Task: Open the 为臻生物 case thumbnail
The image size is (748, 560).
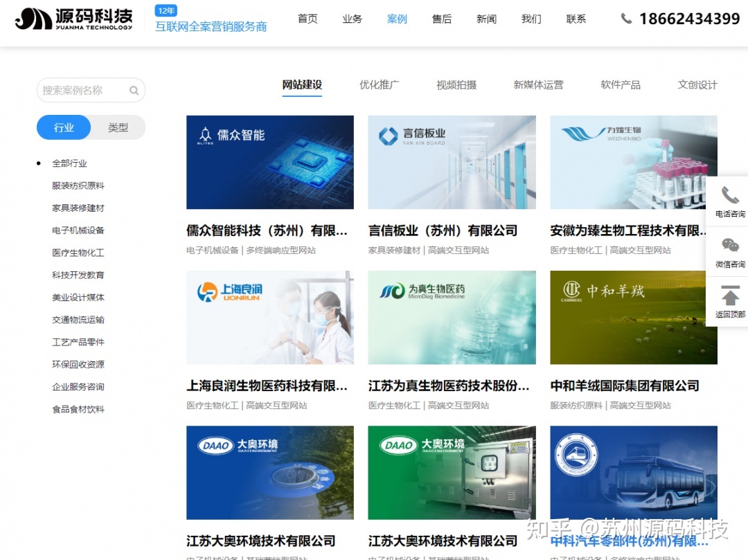Action: [634, 162]
